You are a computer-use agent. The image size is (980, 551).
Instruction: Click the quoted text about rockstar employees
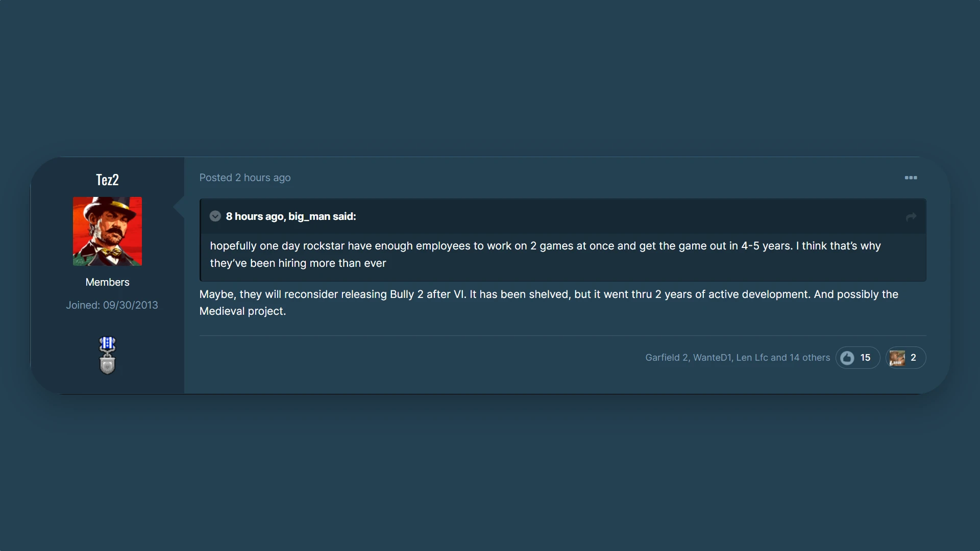click(x=545, y=255)
